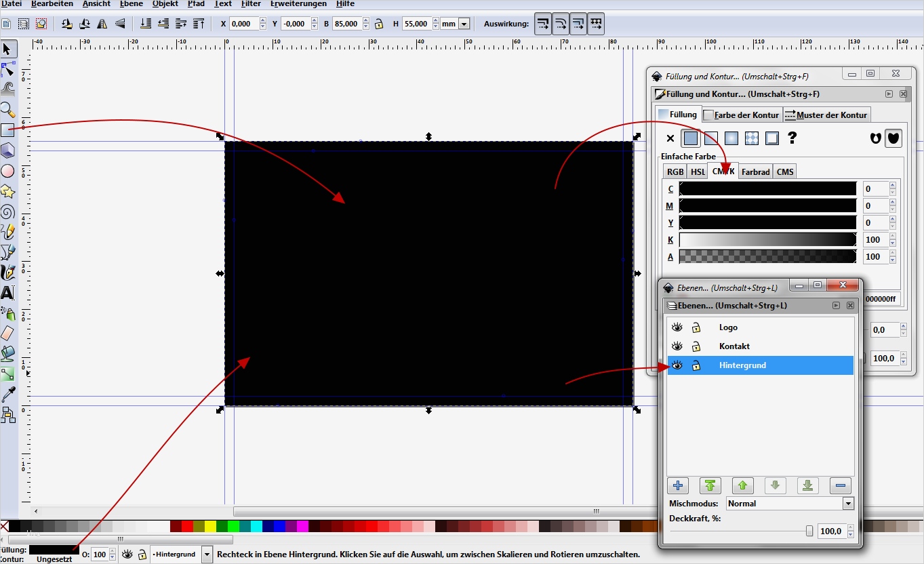The height and width of the screenshot is (564, 924).
Task: Choose the paint bucket fill tool
Action: point(7,353)
